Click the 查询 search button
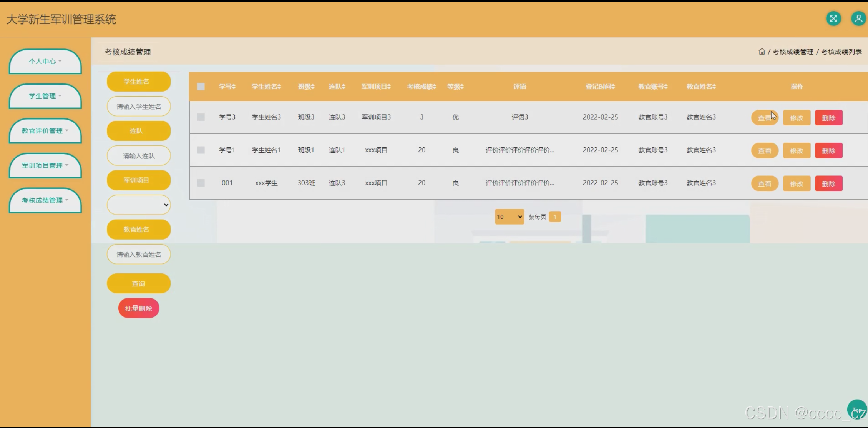The height and width of the screenshot is (428, 868). pos(139,284)
